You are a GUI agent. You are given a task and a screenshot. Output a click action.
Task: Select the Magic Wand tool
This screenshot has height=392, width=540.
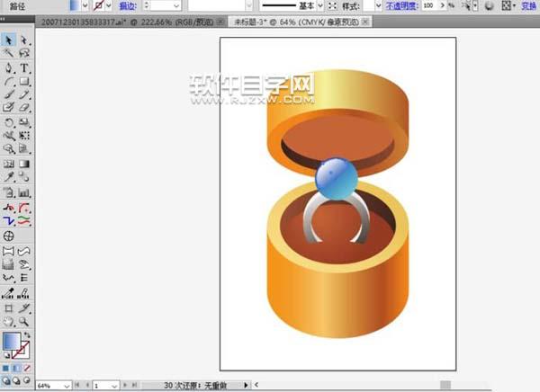point(9,53)
